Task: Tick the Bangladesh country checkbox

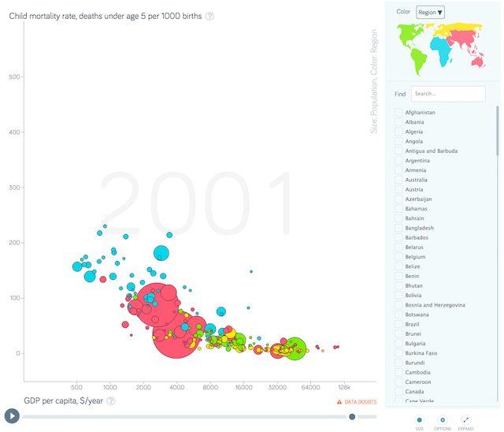Action: 398,228
